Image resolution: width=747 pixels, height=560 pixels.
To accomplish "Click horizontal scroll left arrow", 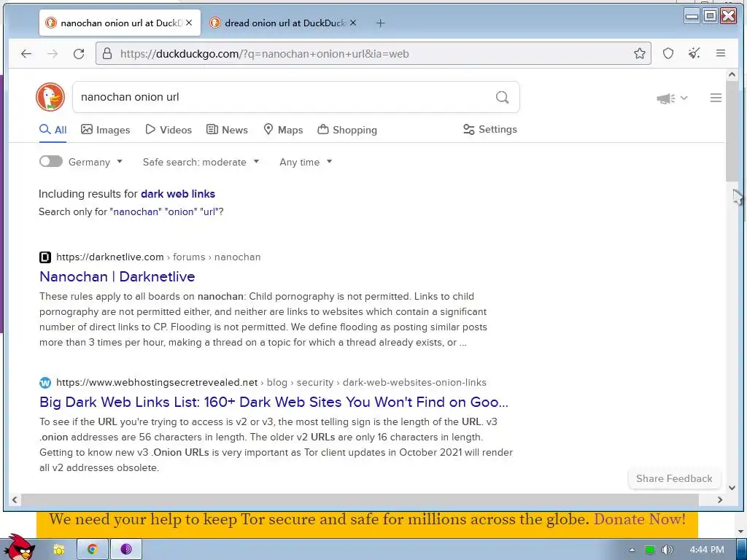I will click(15, 499).
